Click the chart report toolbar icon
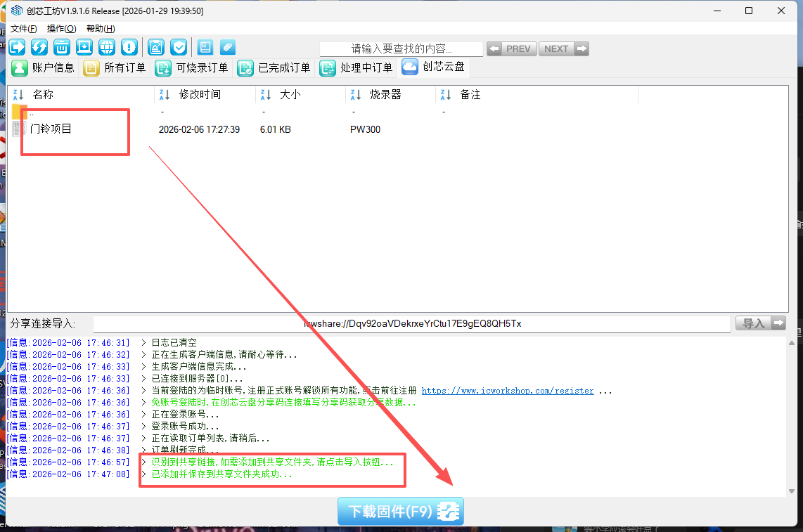 (156, 47)
